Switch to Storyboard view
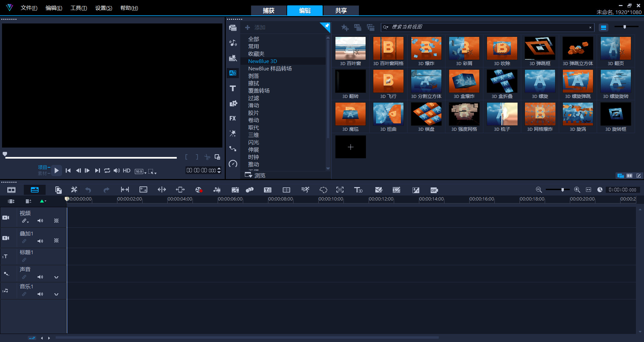The image size is (644, 342). tap(11, 190)
